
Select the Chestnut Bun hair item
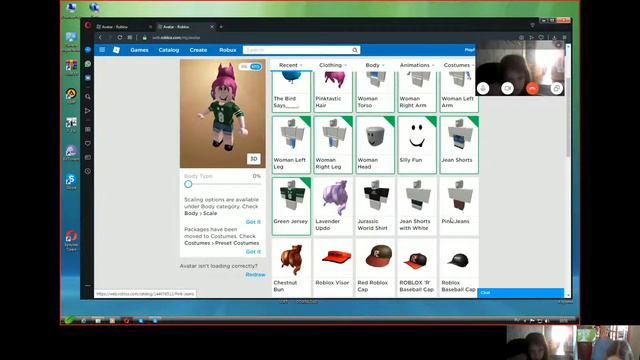[291, 268]
